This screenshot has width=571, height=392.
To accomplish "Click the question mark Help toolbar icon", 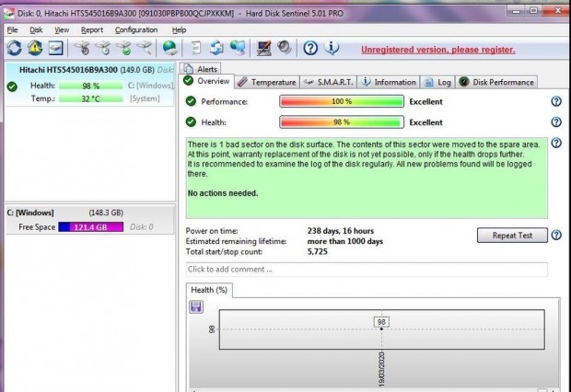I will [310, 48].
